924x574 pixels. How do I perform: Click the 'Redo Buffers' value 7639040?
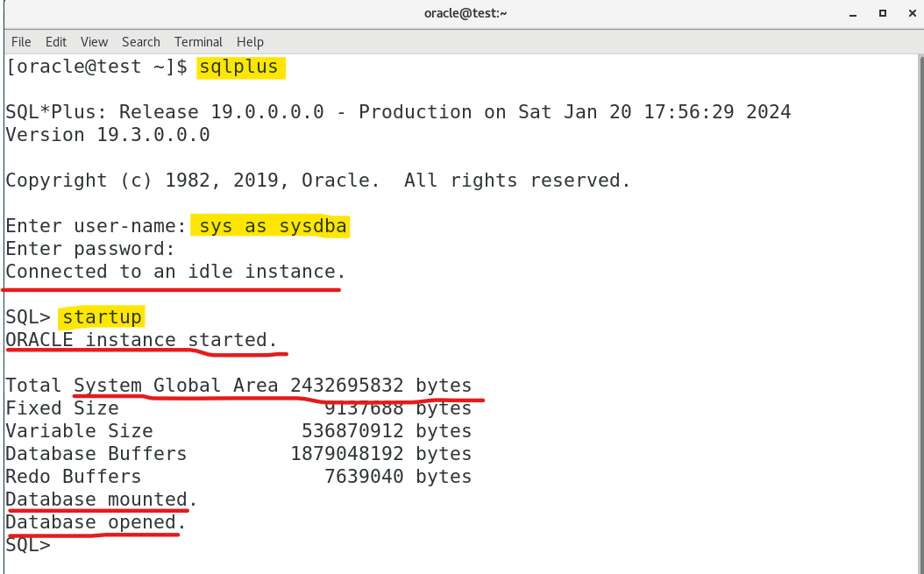pos(364,476)
